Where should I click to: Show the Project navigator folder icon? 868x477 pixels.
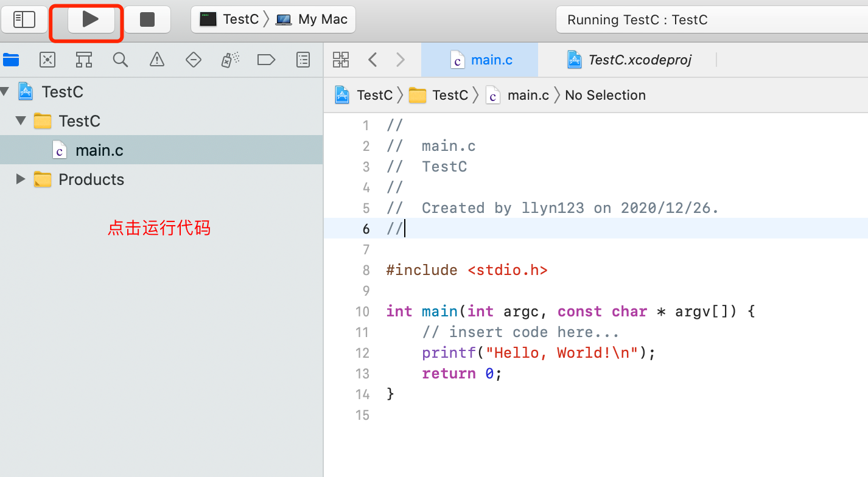11,60
